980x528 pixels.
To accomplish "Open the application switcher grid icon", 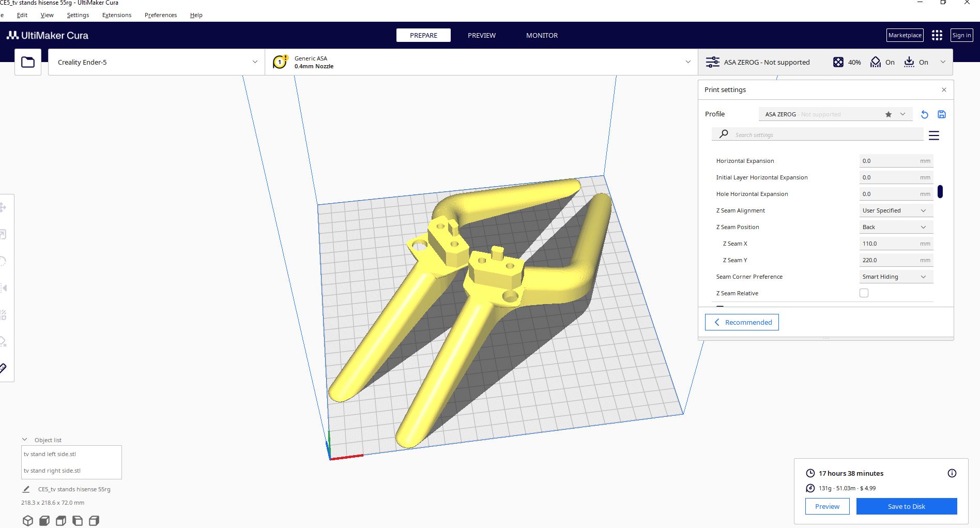I will [937, 35].
